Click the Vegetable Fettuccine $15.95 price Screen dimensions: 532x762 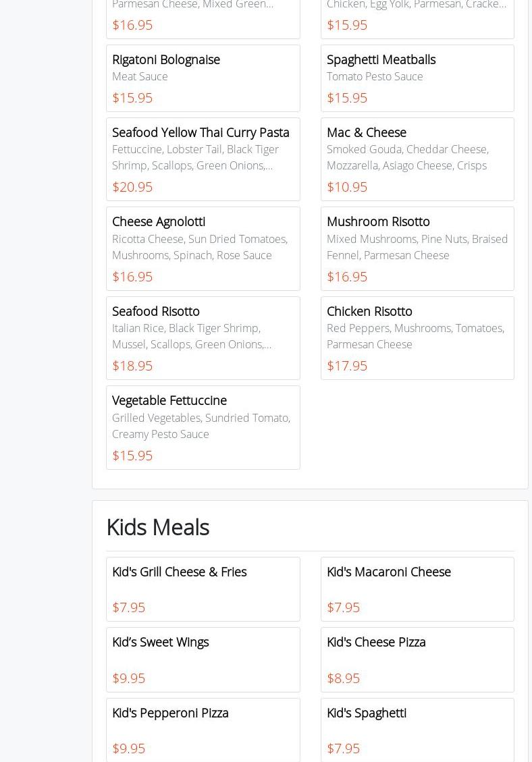132,456
